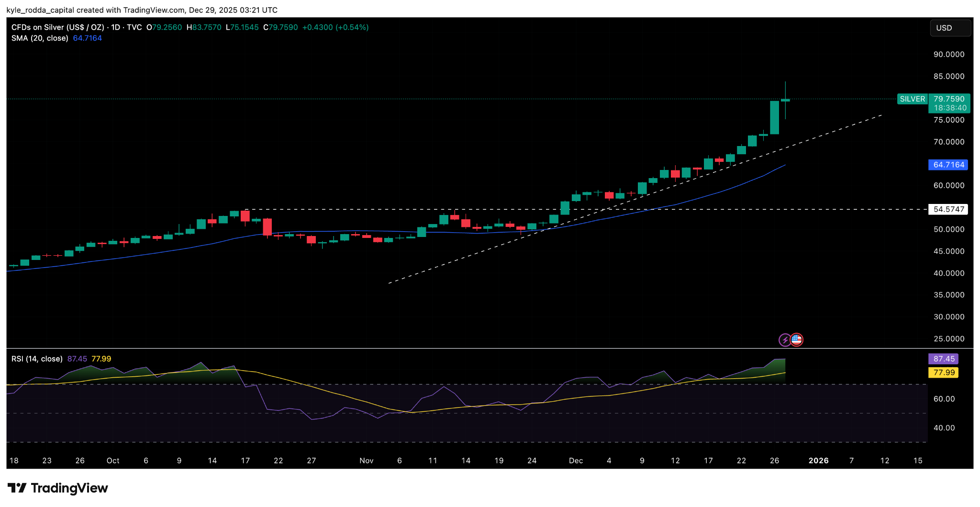Click the Nov label on time axis

coord(366,461)
